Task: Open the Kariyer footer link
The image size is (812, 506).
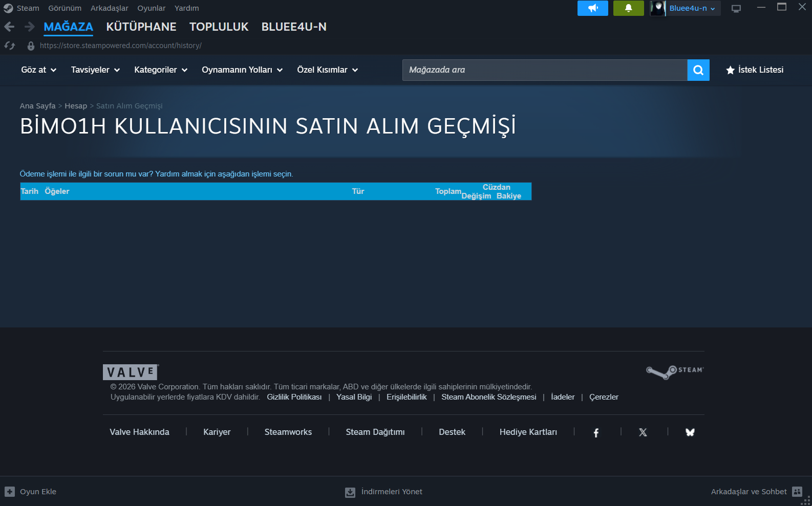Action: pos(217,432)
